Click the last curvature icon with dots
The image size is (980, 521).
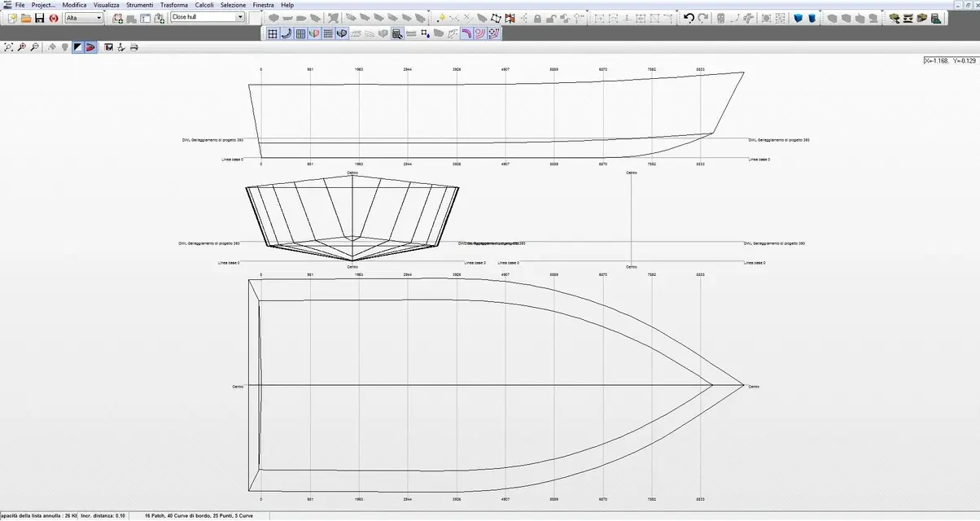[494, 33]
